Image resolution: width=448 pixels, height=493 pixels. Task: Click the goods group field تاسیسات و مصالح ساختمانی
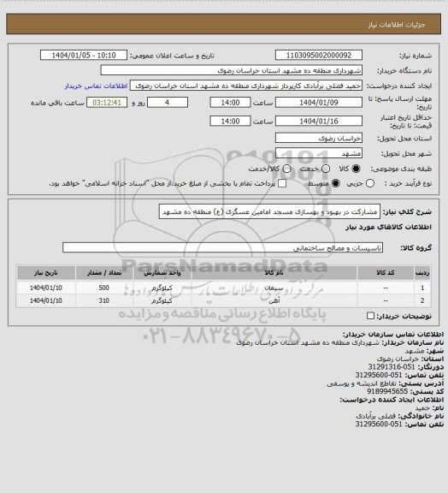click(x=222, y=247)
